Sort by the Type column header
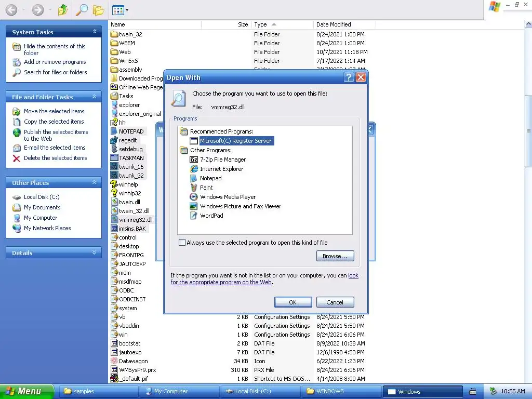This screenshot has height=399, width=532. (282, 24)
